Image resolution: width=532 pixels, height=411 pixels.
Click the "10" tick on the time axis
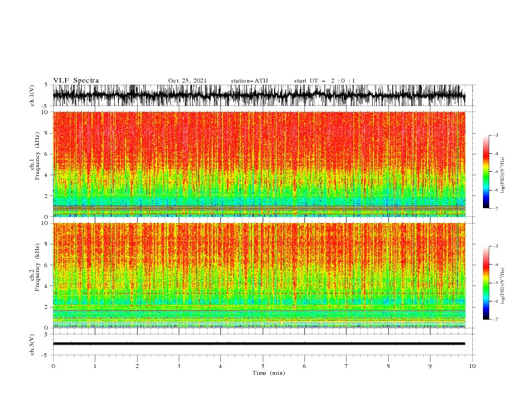tap(472, 366)
